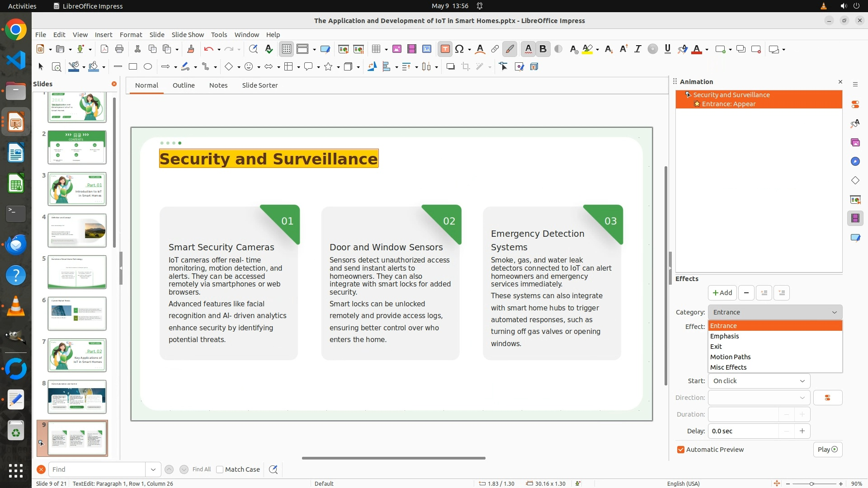This screenshot has width=868, height=488.
Task: Open VLC from the Ubuntu dock
Action: 16,306
